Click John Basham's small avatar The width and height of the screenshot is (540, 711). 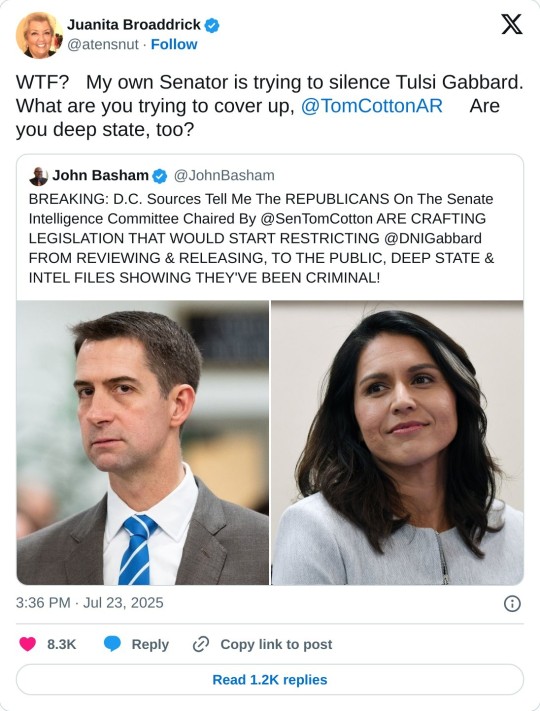coord(38,176)
